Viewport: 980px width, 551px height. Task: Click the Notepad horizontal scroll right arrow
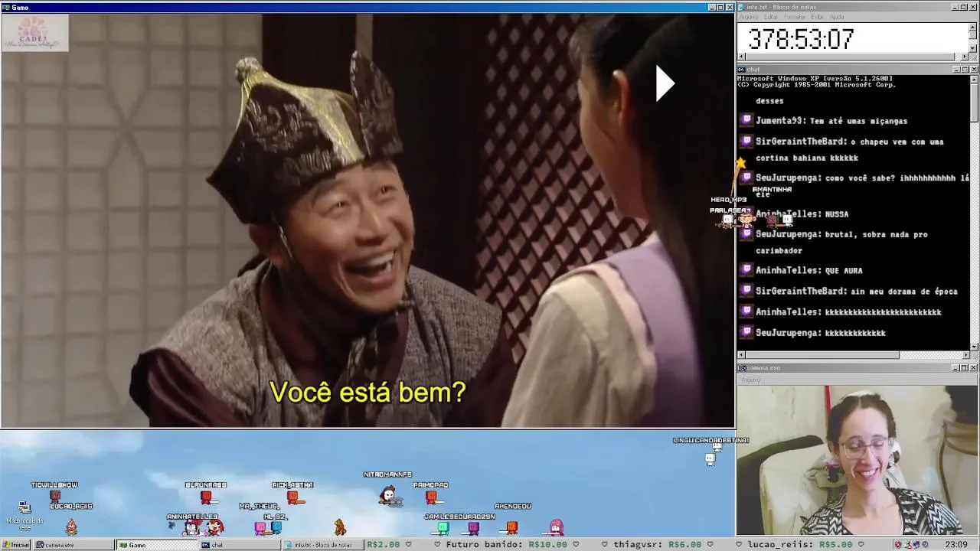[x=965, y=57]
